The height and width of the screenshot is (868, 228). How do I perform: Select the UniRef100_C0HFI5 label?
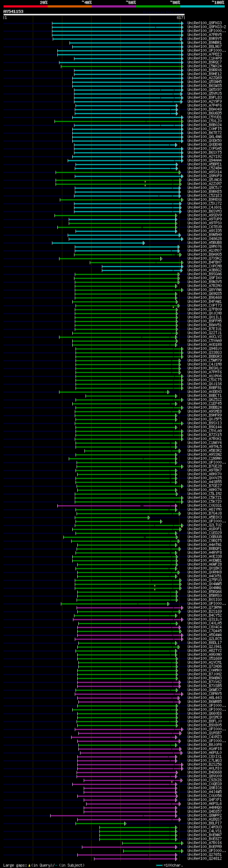pyautogui.click(x=204, y=129)
